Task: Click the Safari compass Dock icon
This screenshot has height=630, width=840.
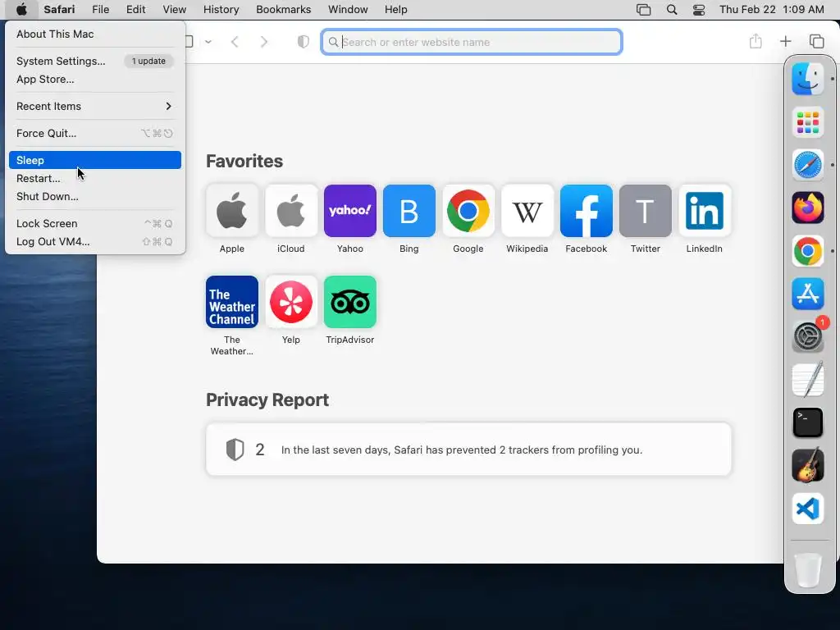Action: point(808,165)
